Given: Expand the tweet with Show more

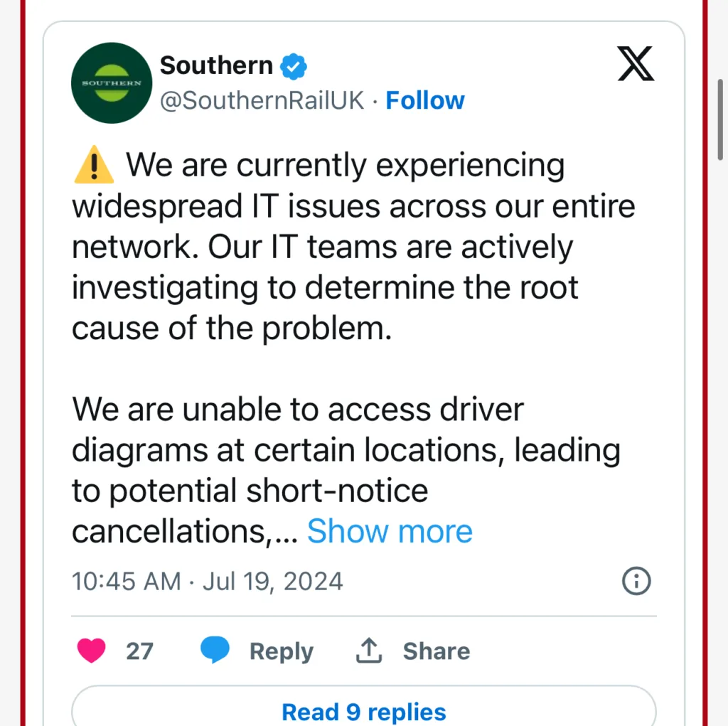Looking at the screenshot, I should coord(390,531).
